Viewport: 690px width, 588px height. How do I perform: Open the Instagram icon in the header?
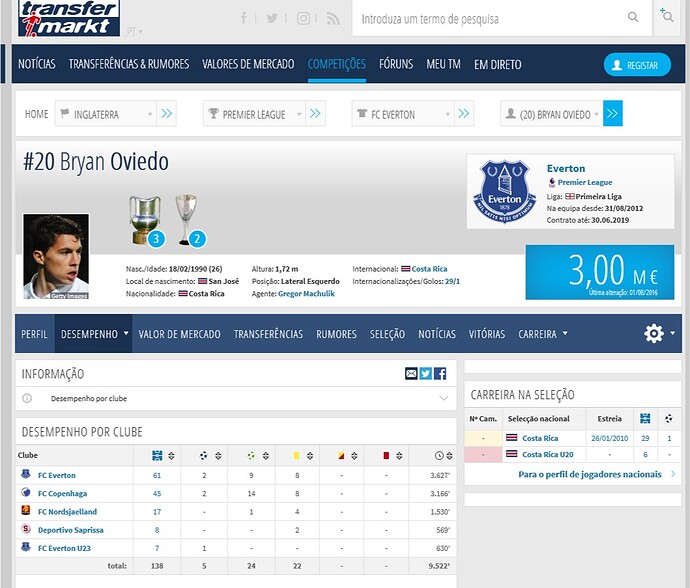[x=303, y=18]
